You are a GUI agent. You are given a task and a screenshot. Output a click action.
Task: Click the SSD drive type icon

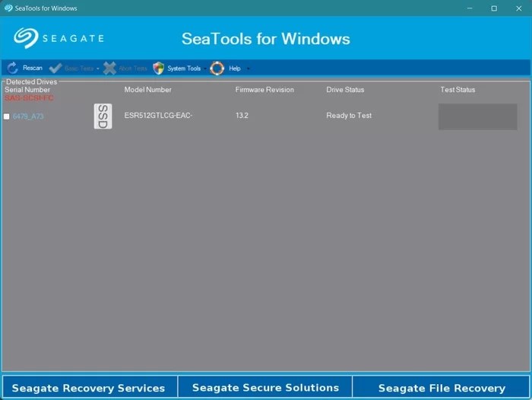point(103,116)
